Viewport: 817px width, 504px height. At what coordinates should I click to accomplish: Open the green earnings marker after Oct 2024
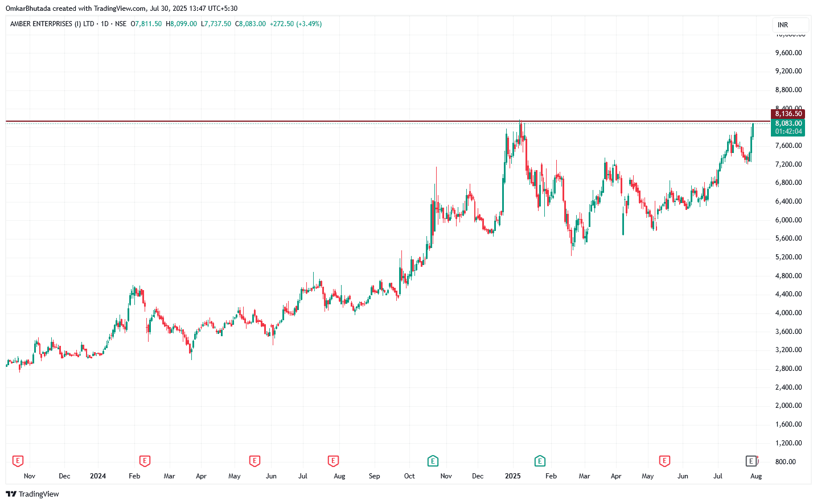coord(433,461)
